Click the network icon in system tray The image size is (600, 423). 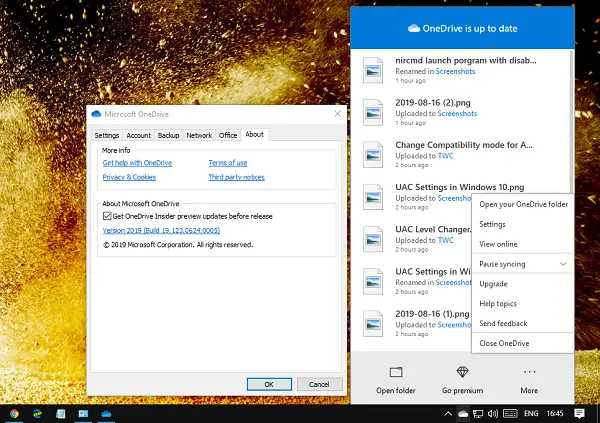478,414
